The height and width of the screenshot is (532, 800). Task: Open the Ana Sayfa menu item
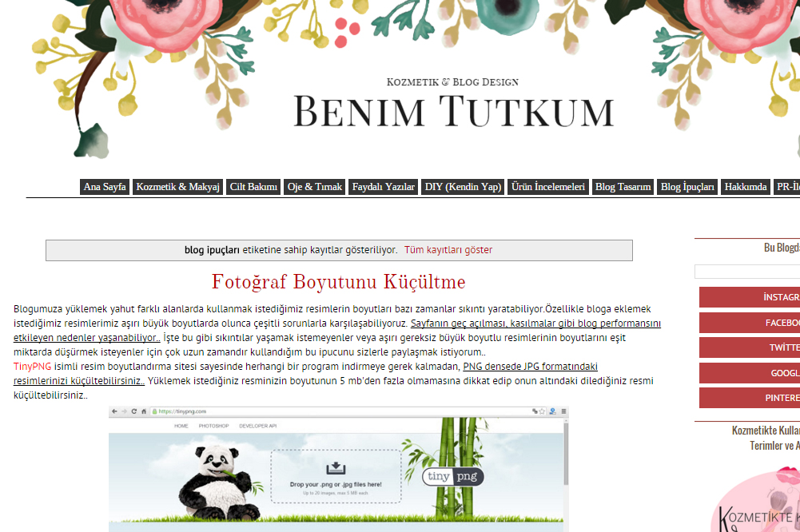click(105, 187)
